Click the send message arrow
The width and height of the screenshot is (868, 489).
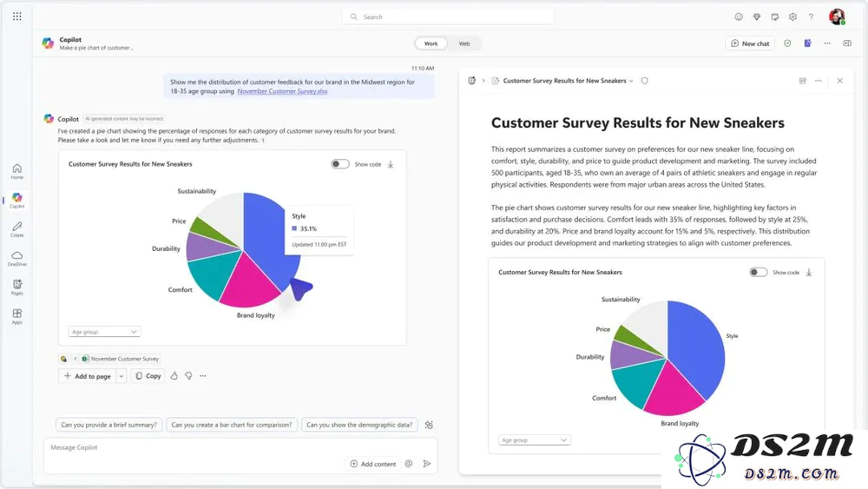click(427, 464)
